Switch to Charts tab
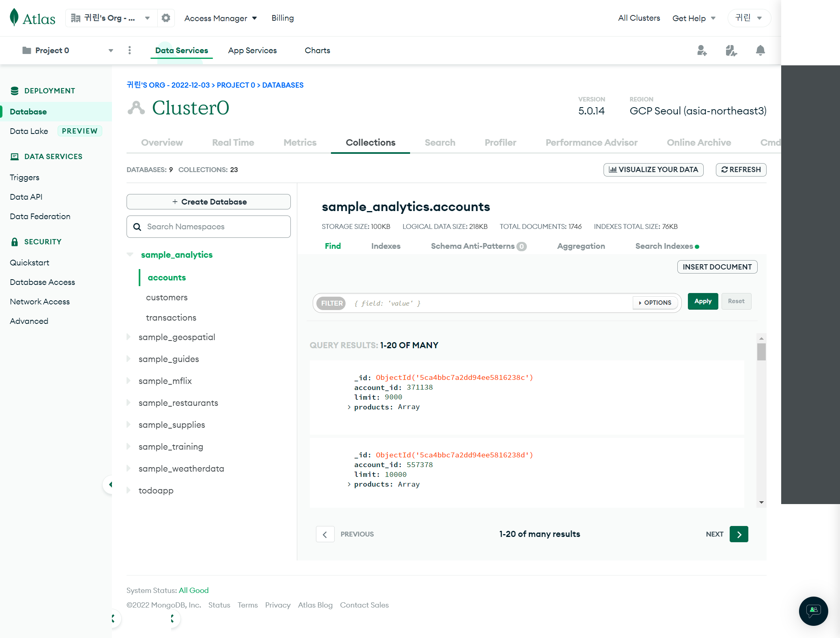Viewport: 840px width, 638px height. tap(317, 50)
